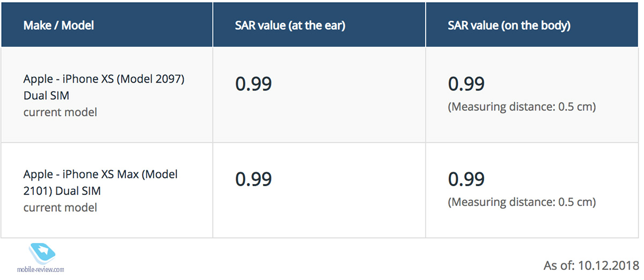Click the iPhone XS body SAR value 0.99

click(466, 84)
